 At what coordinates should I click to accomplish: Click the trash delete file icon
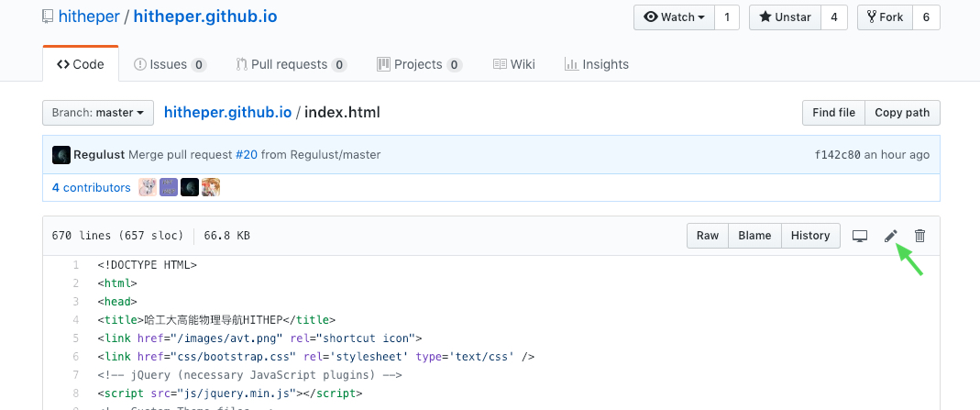920,236
